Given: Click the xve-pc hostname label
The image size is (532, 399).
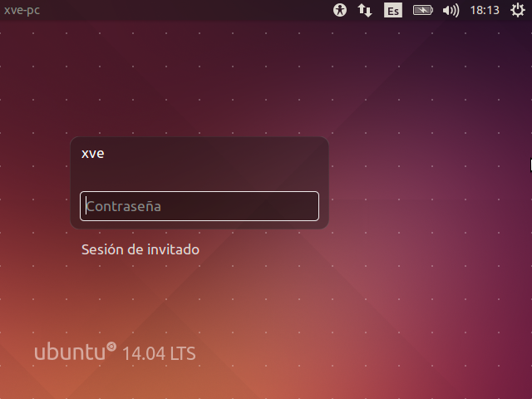Looking at the screenshot, I should click(22, 10).
